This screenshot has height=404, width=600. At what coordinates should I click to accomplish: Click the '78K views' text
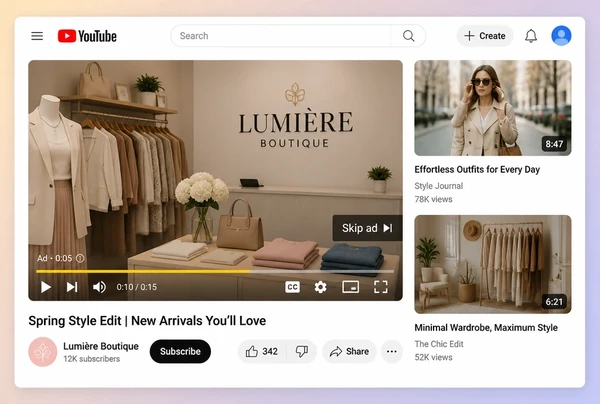(433, 199)
